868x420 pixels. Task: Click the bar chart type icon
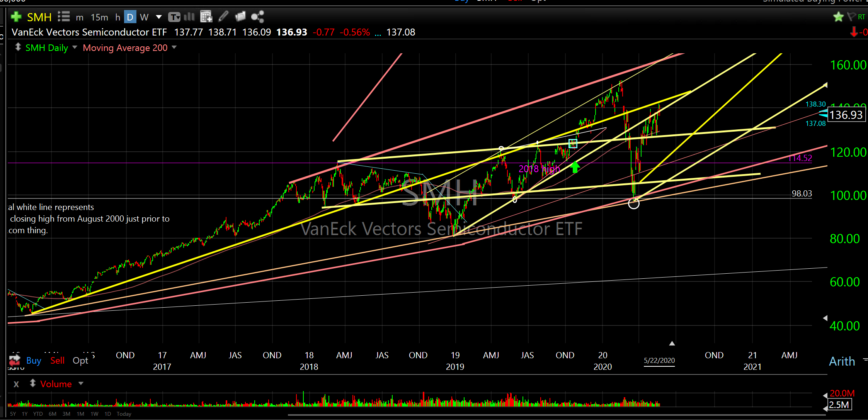[x=189, y=17]
